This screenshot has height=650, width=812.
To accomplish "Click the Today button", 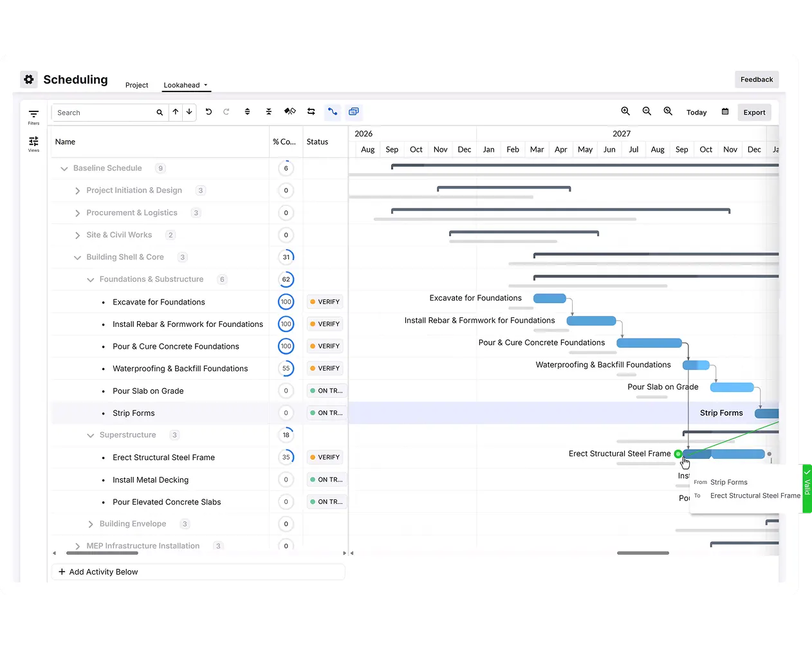I will pos(696,113).
